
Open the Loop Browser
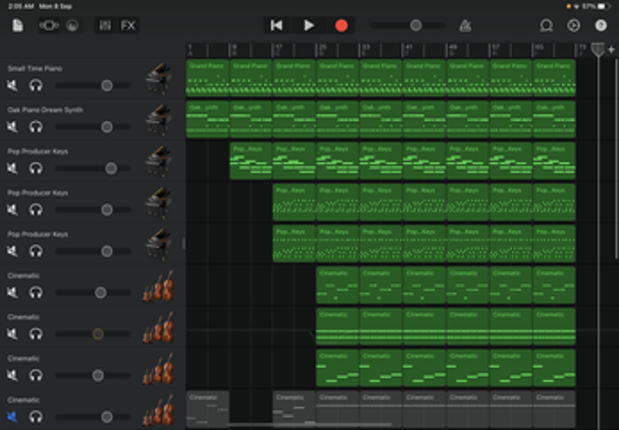pyautogui.click(x=546, y=25)
